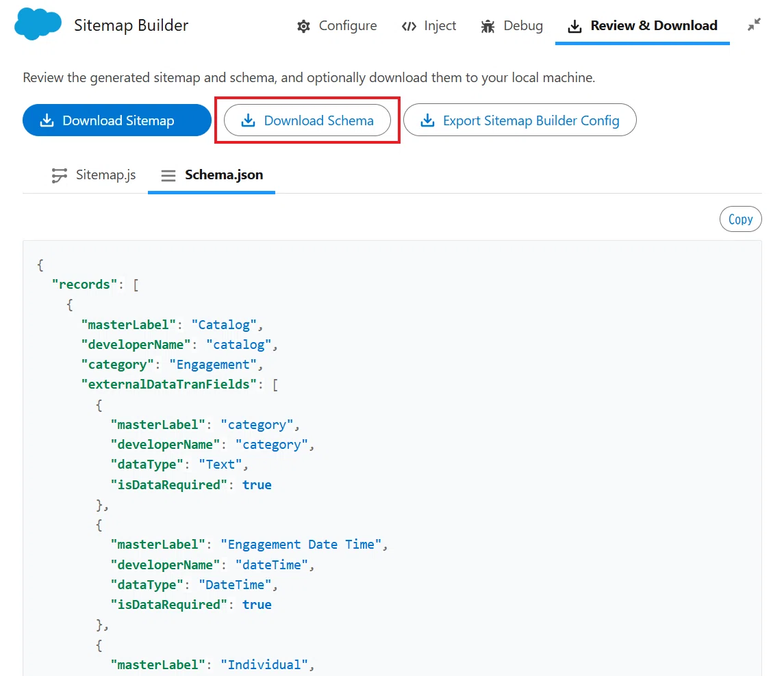Screen dimensions: 784x676
Task: Click the Export Sitemap Builder Config icon
Action: click(427, 120)
